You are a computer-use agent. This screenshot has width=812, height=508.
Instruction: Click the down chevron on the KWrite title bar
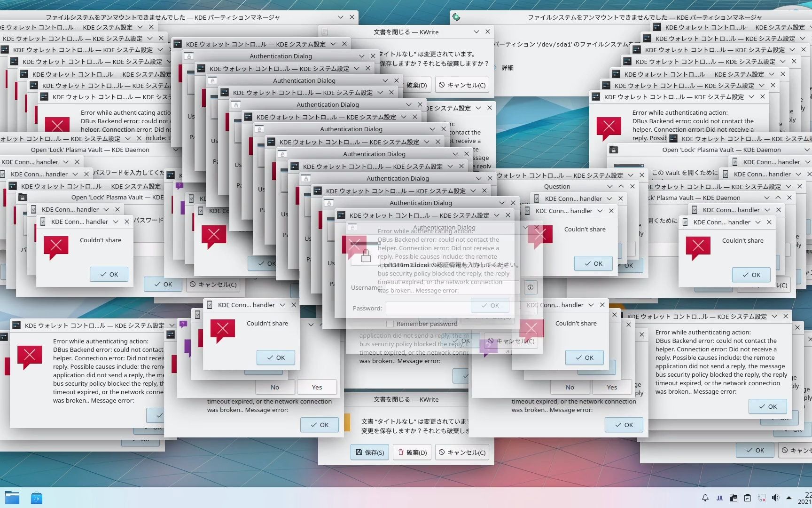pos(476,32)
